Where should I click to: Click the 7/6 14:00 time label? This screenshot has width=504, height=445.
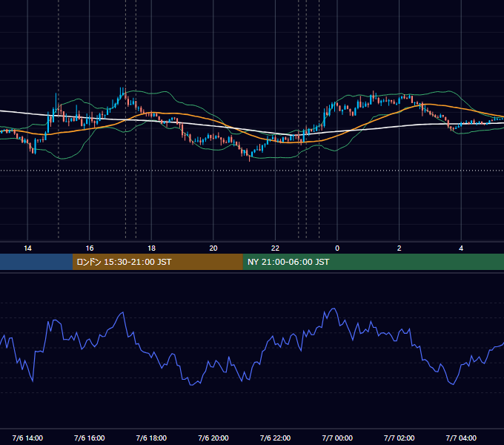coord(27,438)
